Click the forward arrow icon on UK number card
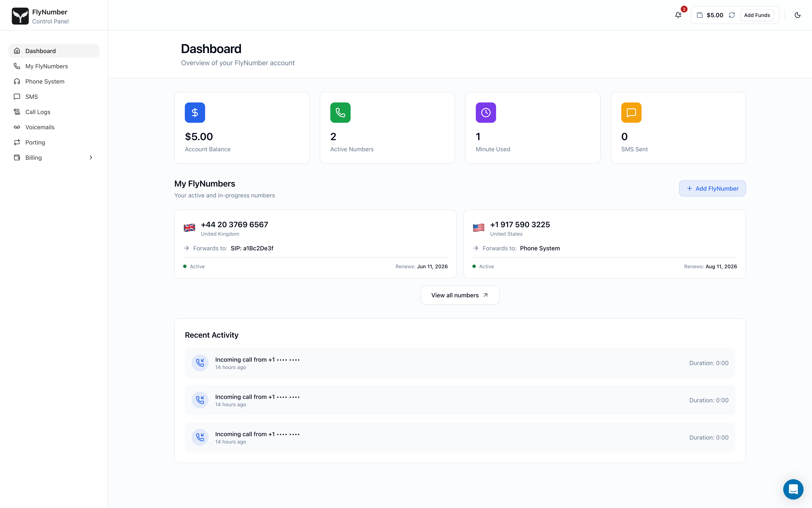The image size is (812, 508). (187, 248)
